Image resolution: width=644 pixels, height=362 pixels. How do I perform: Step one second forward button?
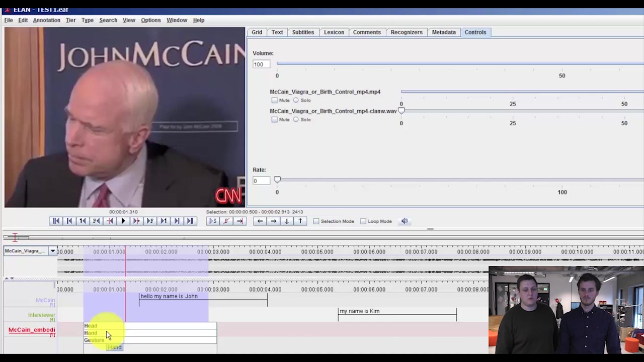point(164,221)
